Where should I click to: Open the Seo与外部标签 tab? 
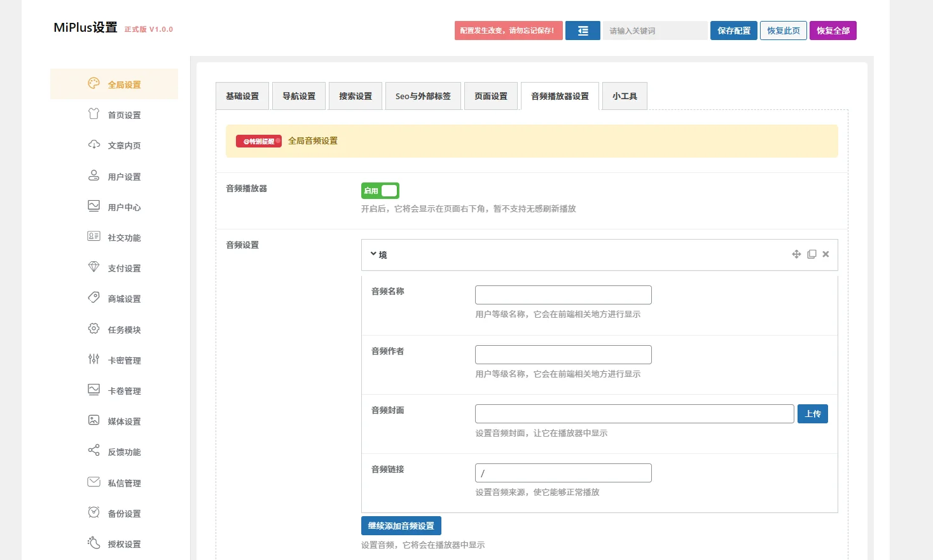(423, 96)
